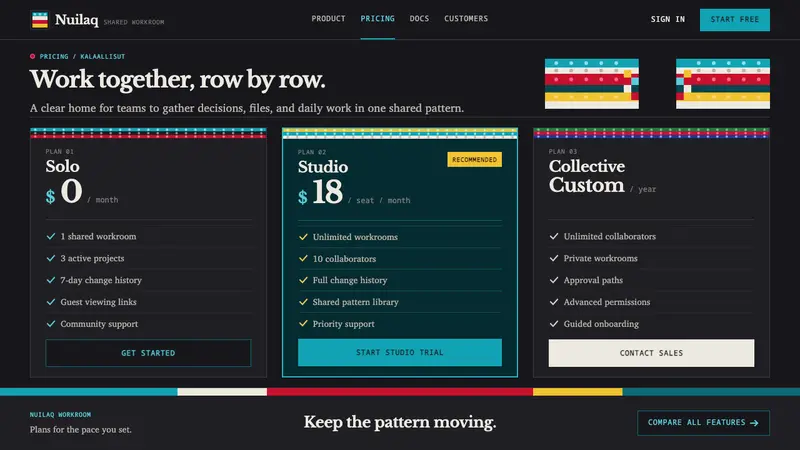Go to the Docs navigation tab
Image resolution: width=800 pixels, height=450 pixels.
click(419, 19)
